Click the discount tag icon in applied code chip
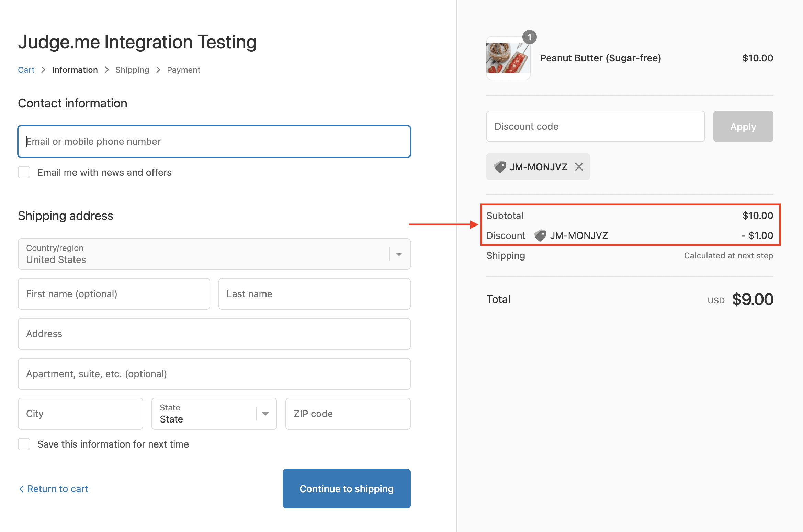 tap(500, 167)
